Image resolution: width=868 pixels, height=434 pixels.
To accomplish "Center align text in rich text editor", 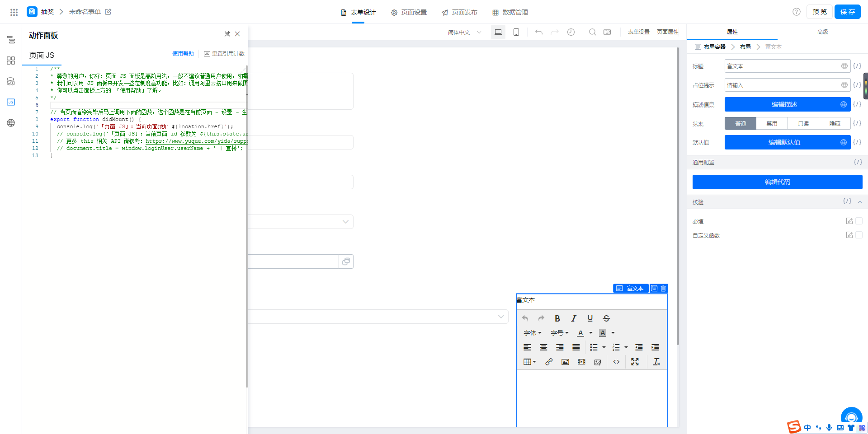I will 543,347.
